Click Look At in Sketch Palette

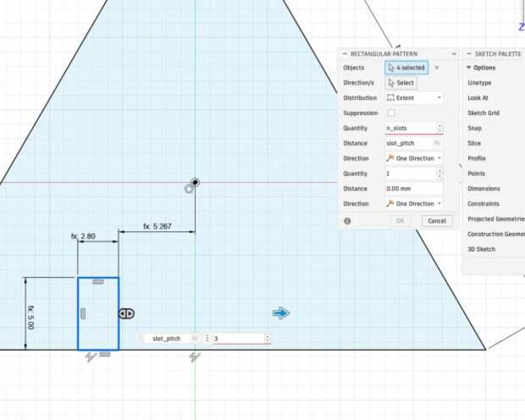pyautogui.click(x=478, y=97)
